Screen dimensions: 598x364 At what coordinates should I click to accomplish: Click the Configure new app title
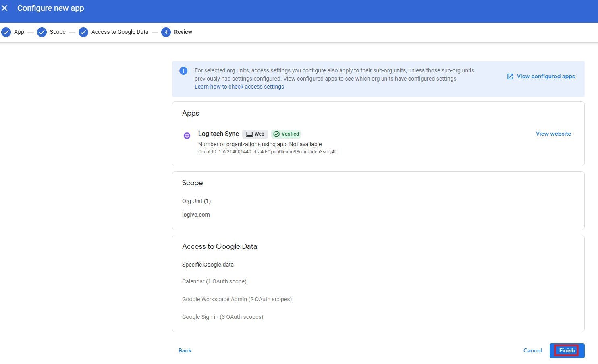(51, 8)
